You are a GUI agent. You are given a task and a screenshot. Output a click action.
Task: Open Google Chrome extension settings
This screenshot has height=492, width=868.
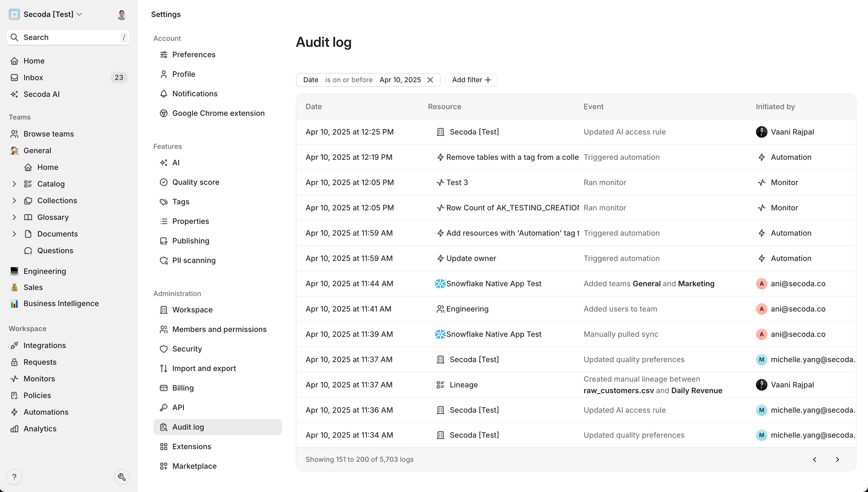(x=218, y=113)
